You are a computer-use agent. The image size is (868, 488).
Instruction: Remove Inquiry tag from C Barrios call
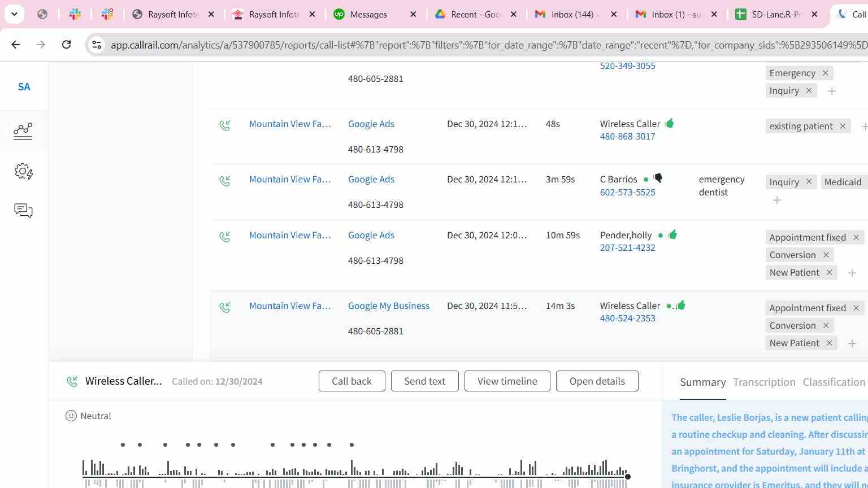[x=809, y=182]
